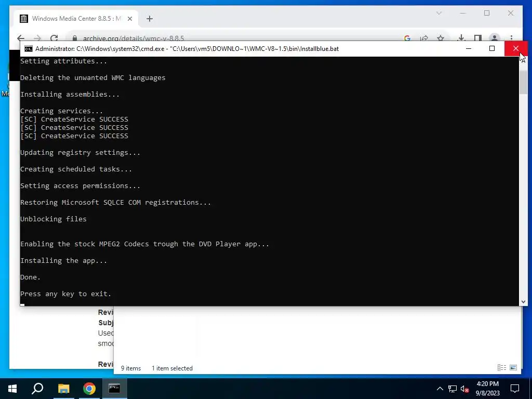The image size is (532, 399).
Task: Click the share page icon in Chrome
Action: coord(424,38)
